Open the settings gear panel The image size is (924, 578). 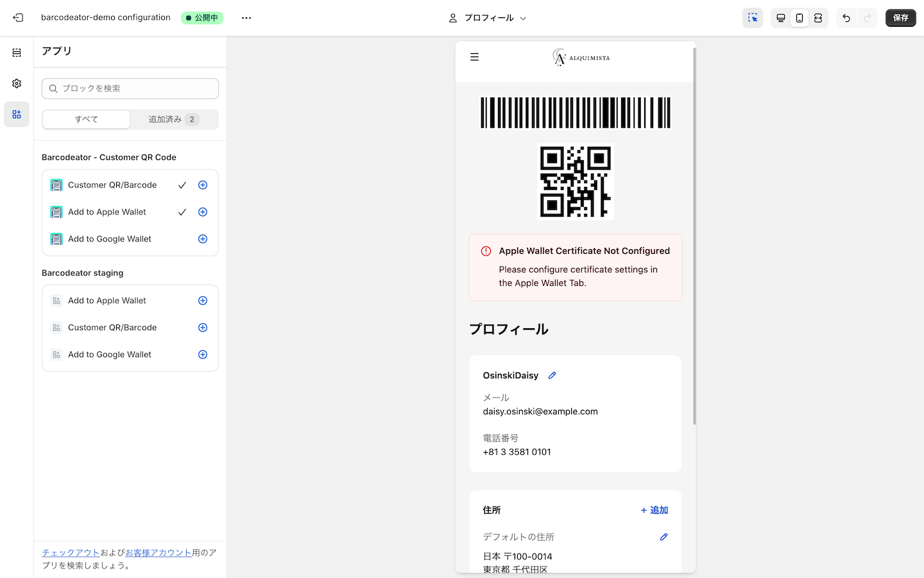pyautogui.click(x=17, y=83)
